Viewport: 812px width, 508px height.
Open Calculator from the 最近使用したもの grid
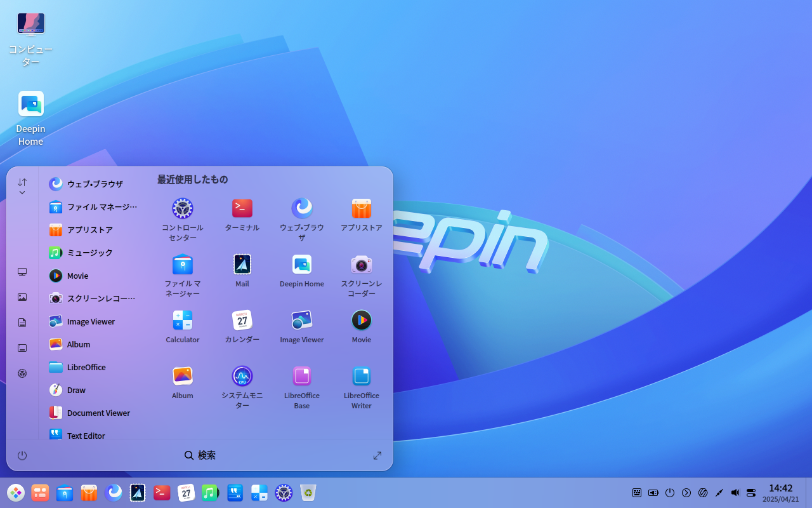click(x=183, y=327)
